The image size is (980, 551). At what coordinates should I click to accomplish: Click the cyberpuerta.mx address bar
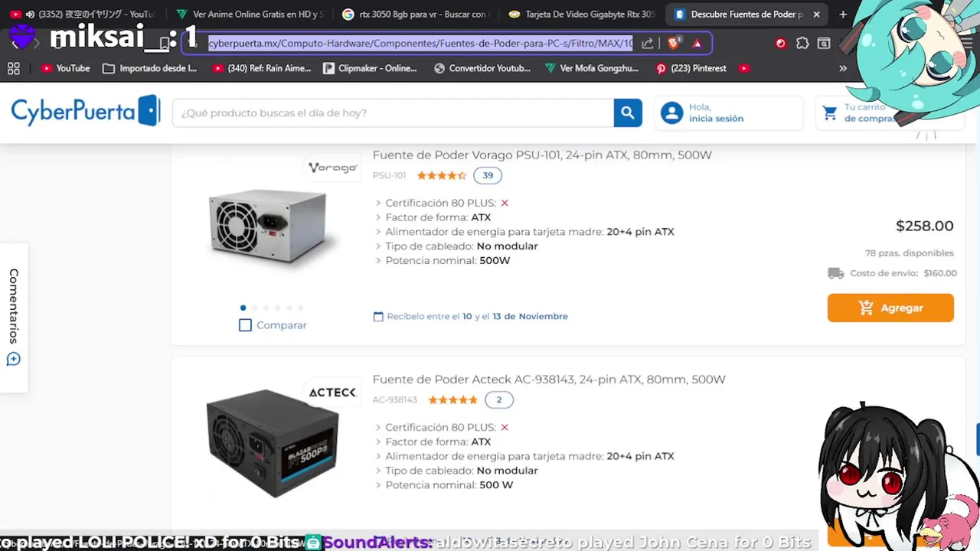click(420, 44)
